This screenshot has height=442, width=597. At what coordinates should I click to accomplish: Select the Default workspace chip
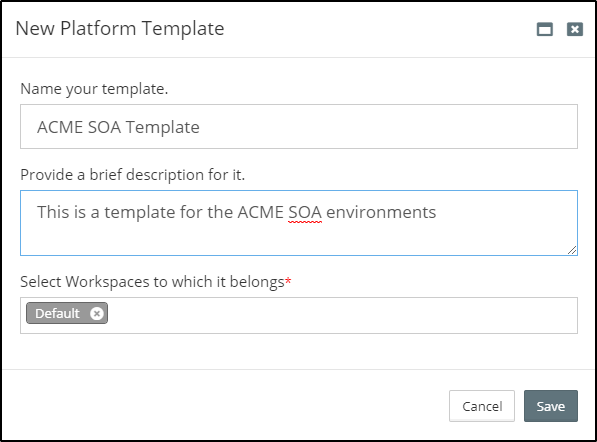(x=67, y=313)
